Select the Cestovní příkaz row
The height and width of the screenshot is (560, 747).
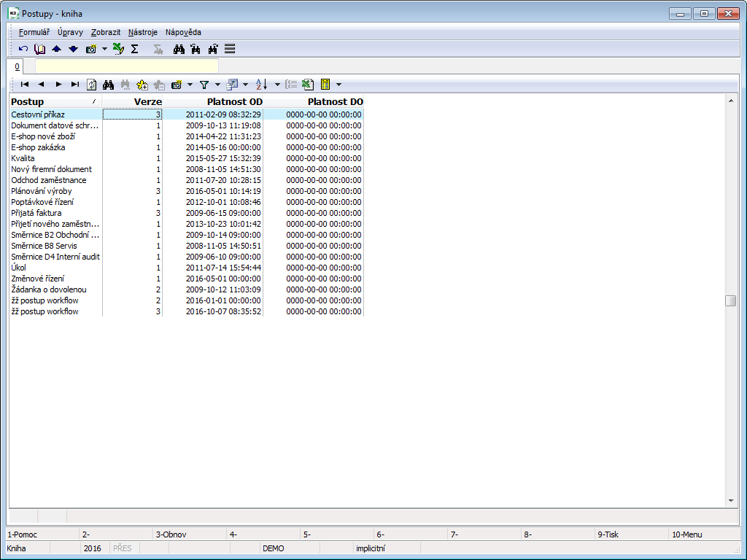[186, 114]
